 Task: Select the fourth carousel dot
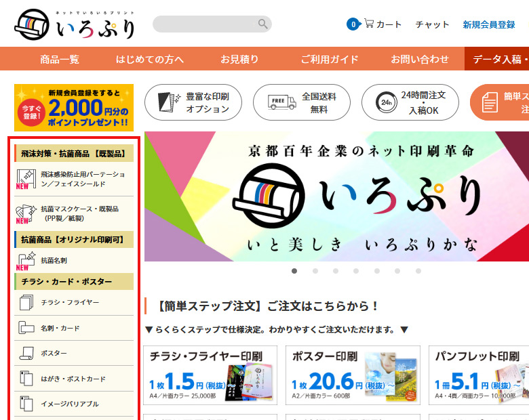(x=356, y=271)
